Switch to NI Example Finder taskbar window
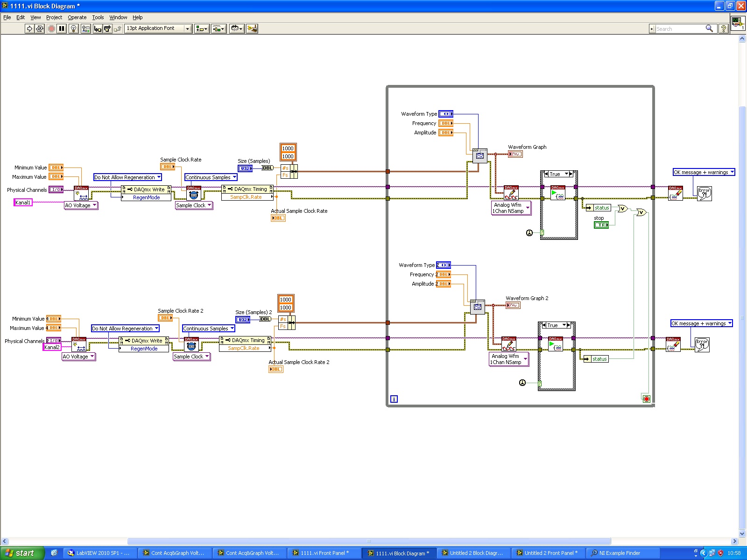The image size is (747, 560). [x=623, y=553]
